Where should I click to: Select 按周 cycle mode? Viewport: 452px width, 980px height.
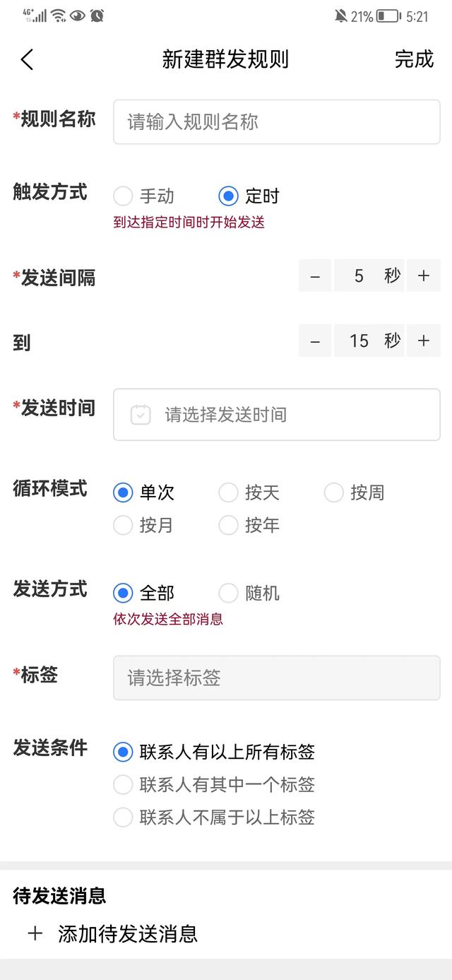click(x=333, y=492)
